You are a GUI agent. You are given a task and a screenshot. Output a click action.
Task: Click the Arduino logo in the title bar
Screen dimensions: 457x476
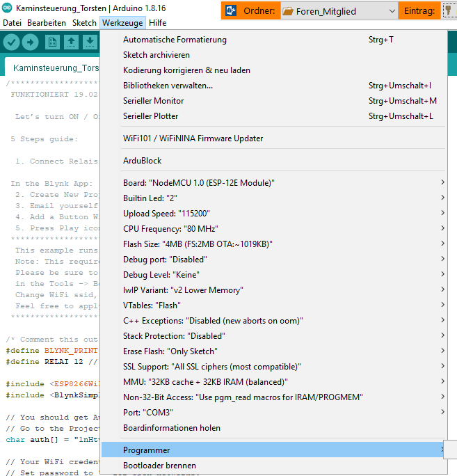pos(7,8)
